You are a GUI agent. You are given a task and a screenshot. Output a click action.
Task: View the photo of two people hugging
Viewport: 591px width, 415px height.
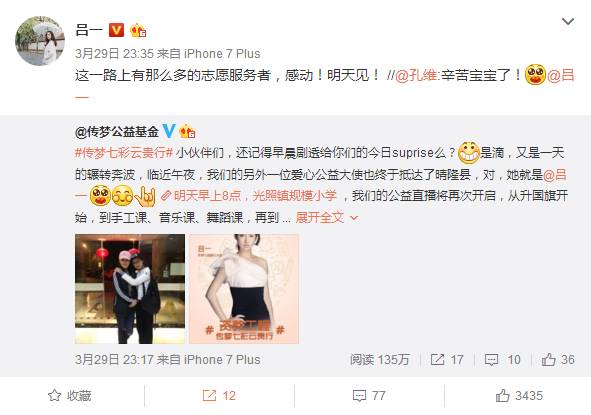[x=130, y=289]
